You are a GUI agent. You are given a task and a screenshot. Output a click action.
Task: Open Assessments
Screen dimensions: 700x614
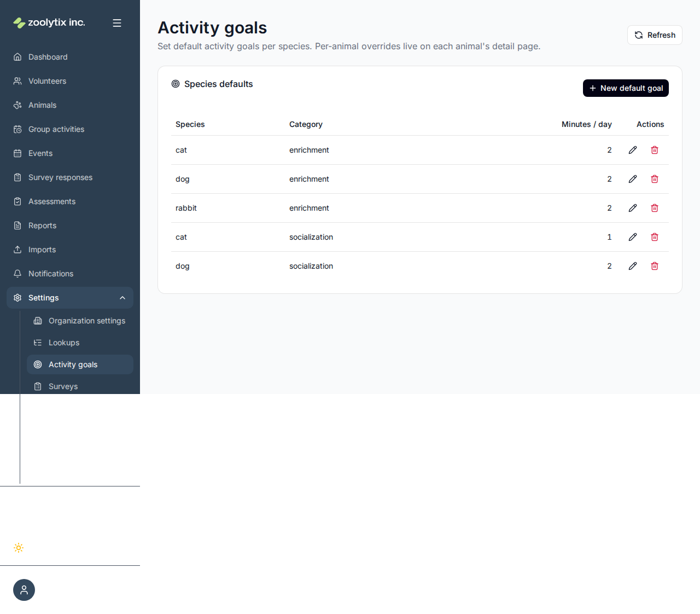click(70, 201)
